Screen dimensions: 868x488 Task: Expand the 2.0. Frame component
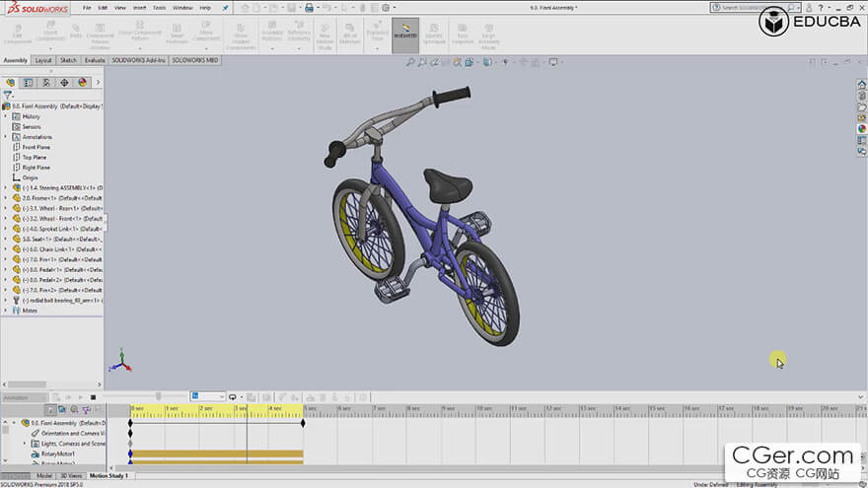pos(6,198)
